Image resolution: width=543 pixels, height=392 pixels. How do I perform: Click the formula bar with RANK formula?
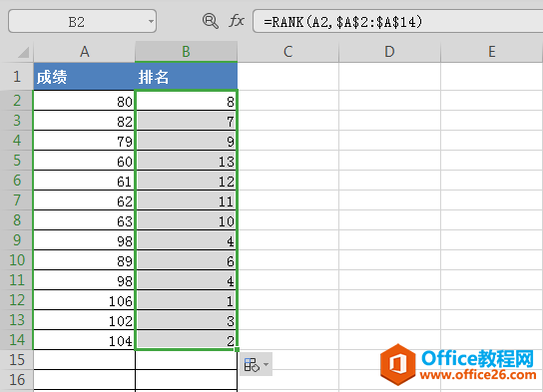pos(397,22)
